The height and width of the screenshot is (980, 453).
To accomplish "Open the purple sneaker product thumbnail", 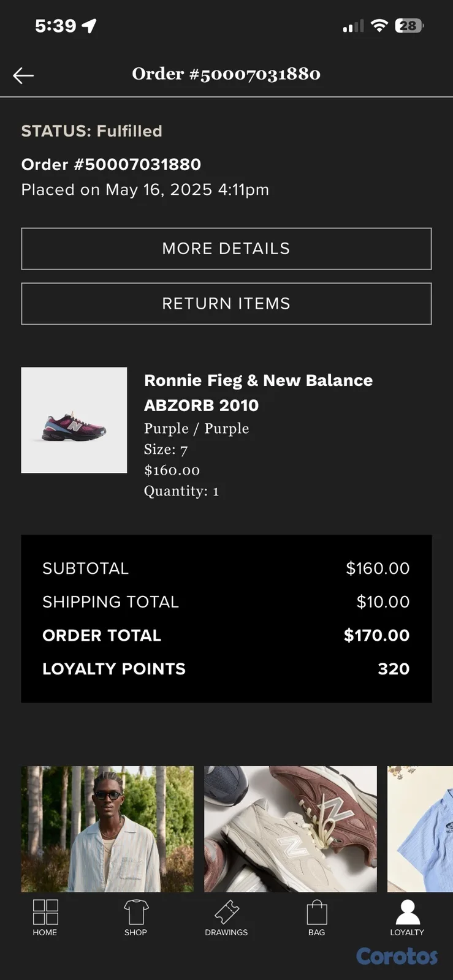I will click(74, 420).
